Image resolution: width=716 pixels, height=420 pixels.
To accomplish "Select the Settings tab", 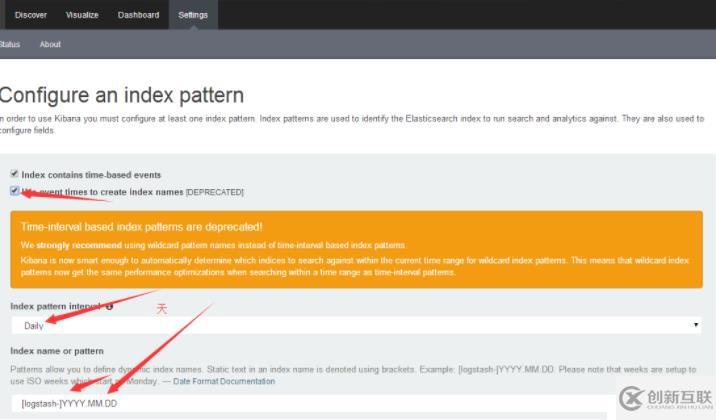I will (x=193, y=15).
